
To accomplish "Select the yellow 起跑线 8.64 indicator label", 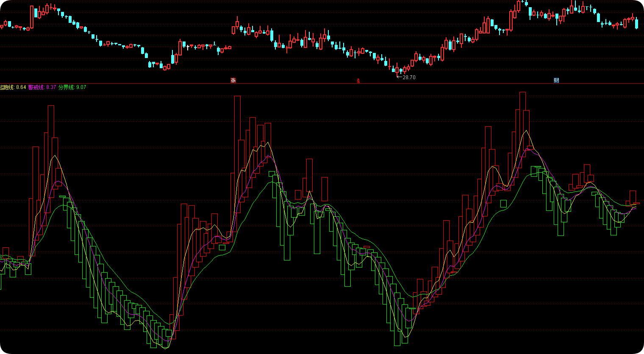I will coord(13,87).
